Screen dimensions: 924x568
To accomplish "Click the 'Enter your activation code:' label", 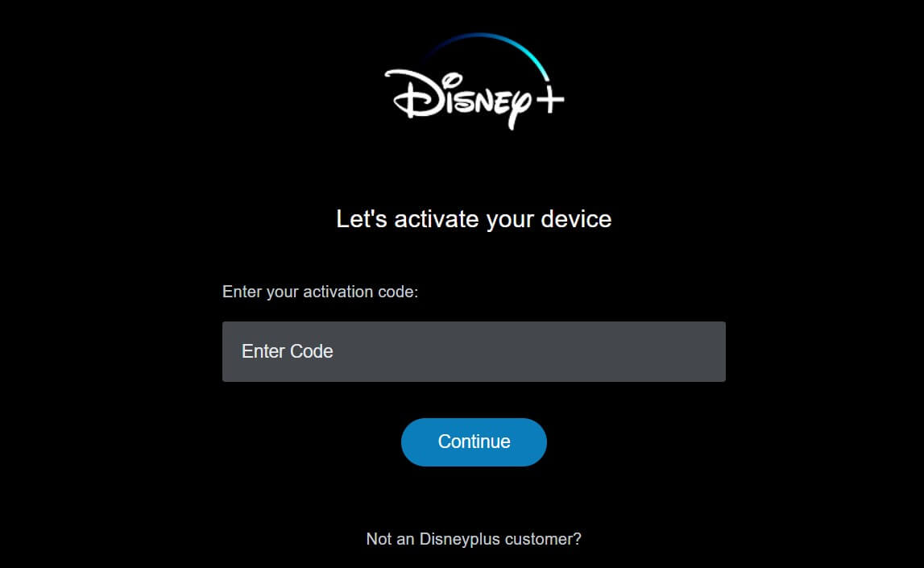I will (x=320, y=292).
